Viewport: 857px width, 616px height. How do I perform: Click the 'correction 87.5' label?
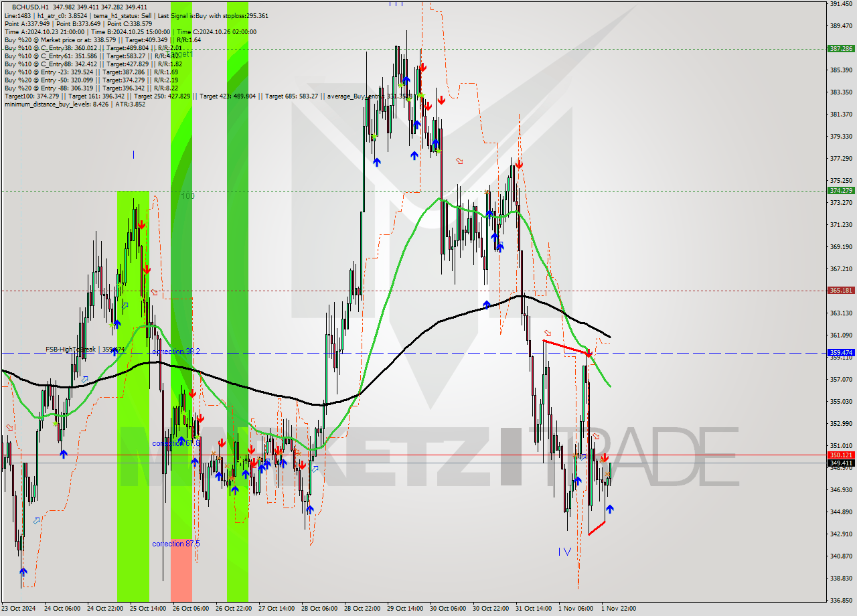coord(175,544)
